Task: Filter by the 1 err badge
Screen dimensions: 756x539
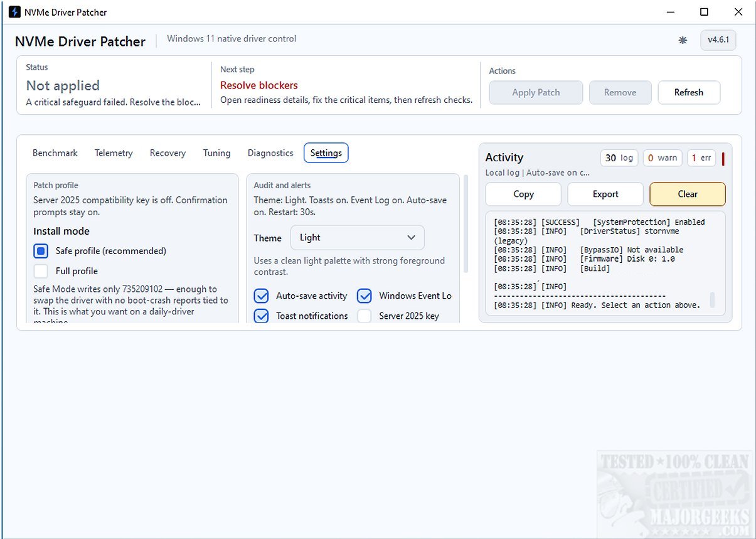Action: coord(701,158)
